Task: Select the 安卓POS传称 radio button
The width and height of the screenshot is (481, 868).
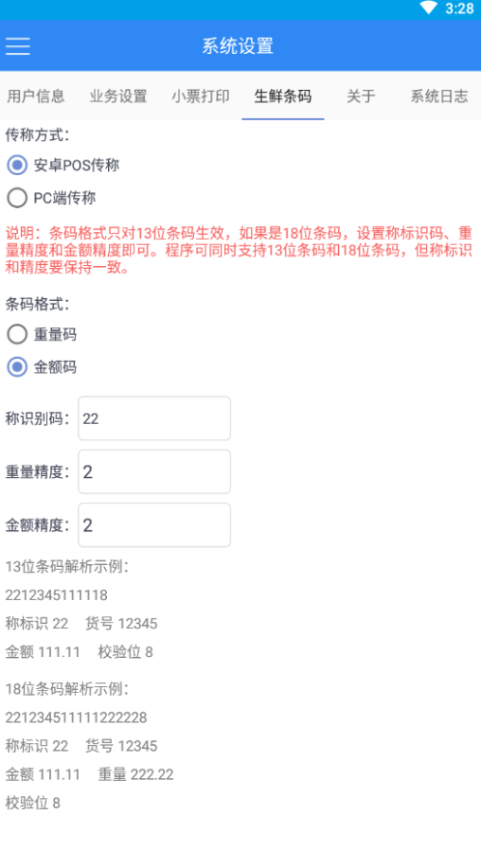Action: click(62, 165)
